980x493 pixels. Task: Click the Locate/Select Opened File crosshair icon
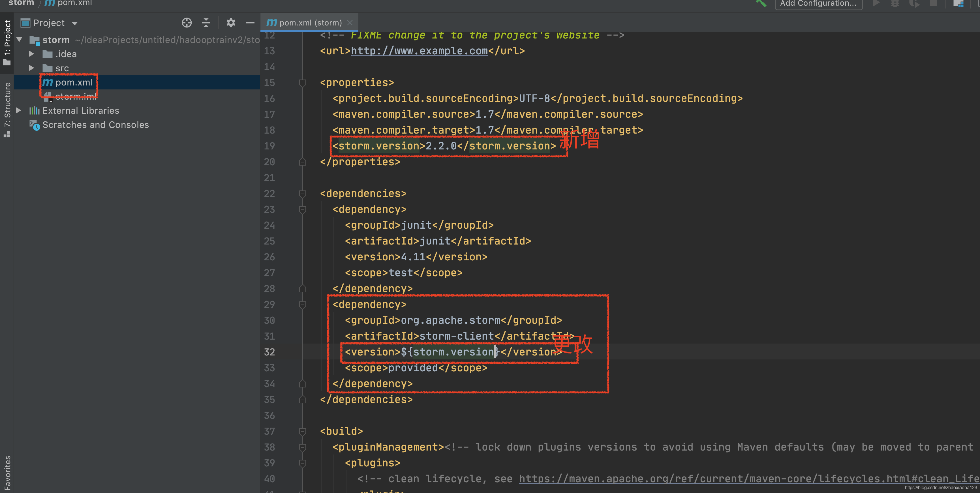coord(187,23)
